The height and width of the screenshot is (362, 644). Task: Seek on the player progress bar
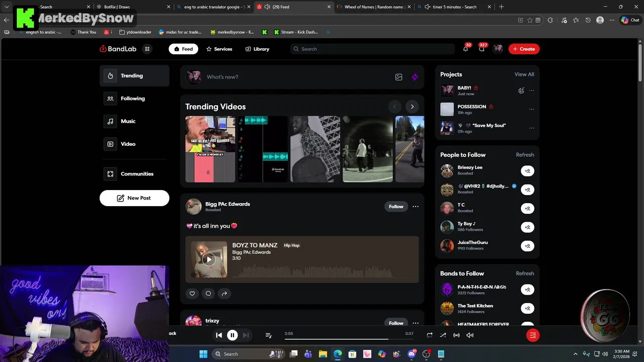tap(349, 339)
